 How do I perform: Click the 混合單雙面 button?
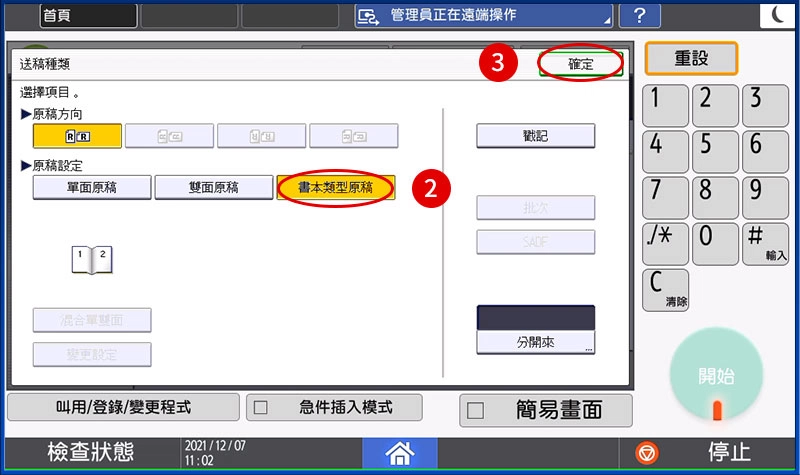pos(92,320)
